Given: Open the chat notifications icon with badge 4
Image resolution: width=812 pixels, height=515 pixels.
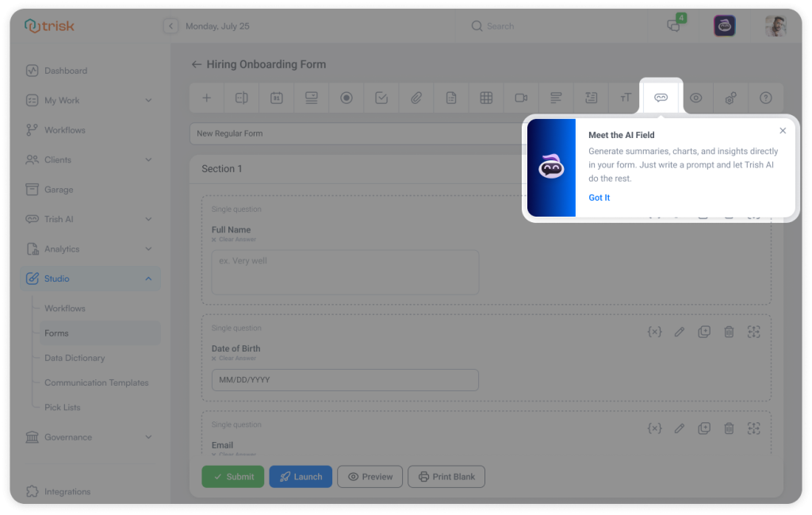Looking at the screenshot, I should (x=674, y=25).
